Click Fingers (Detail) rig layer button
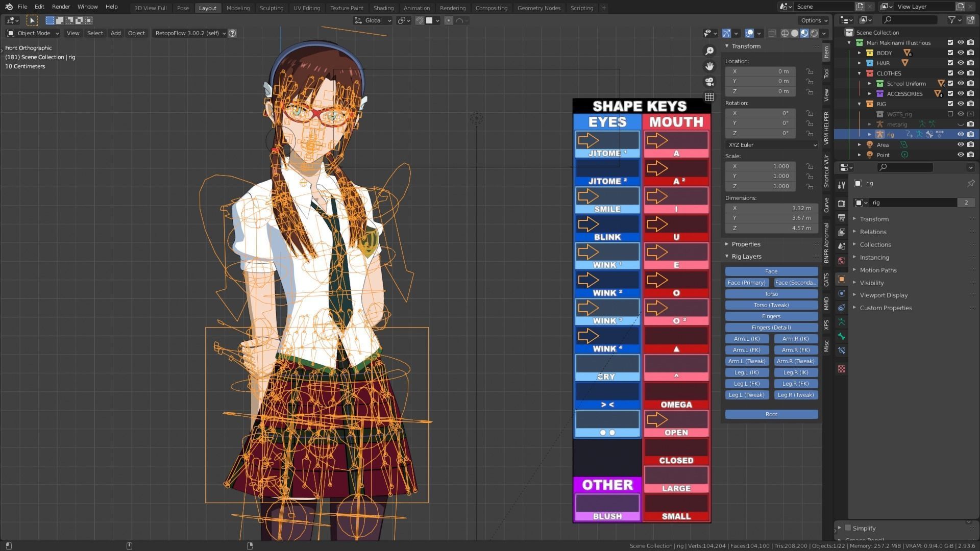Viewport: 980px width, 551px height. 771,328
